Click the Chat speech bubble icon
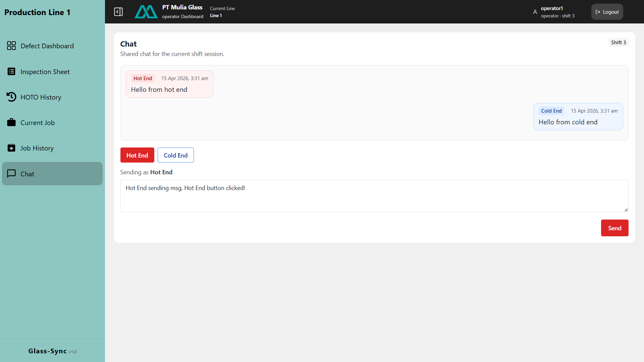The image size is (644, 362). pos(11,173)
